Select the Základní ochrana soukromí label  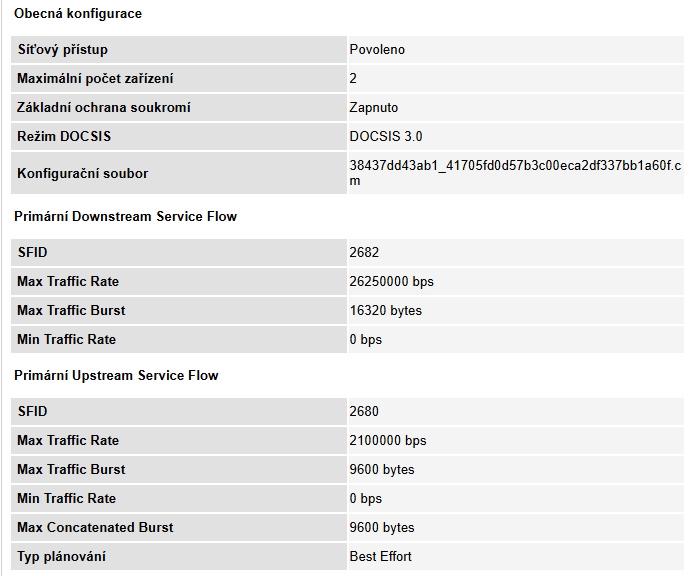pyautogui.click(x=103, y=107)
